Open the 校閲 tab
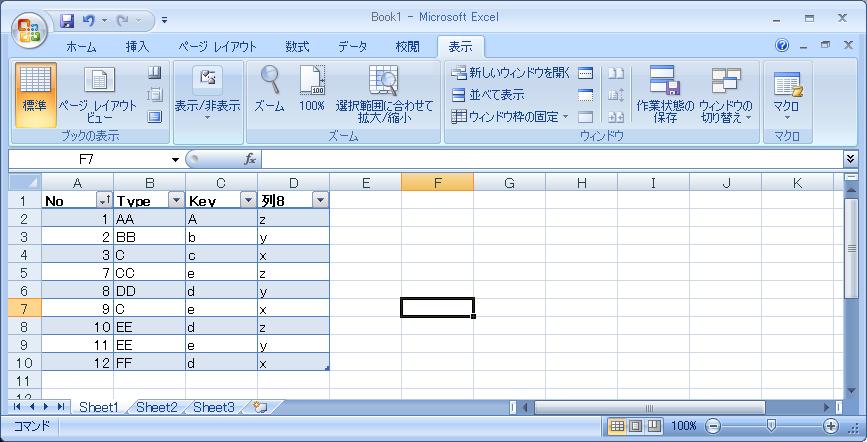This screenshot has width=867, height=442. [x=408, y=47]
